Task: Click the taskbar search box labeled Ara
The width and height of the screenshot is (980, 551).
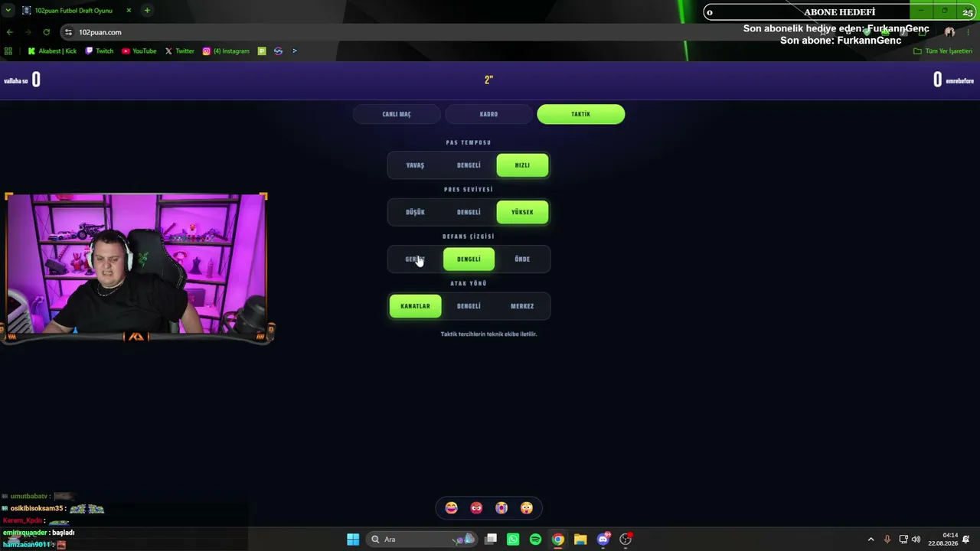Action: coord(422,540)
